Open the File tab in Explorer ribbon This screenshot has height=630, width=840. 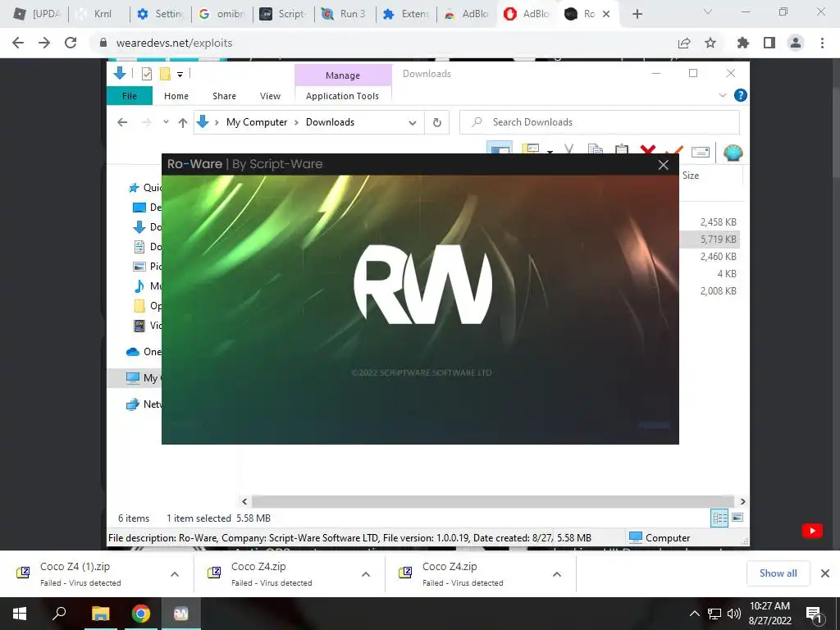pyautogui.click(x=129, y=96)
